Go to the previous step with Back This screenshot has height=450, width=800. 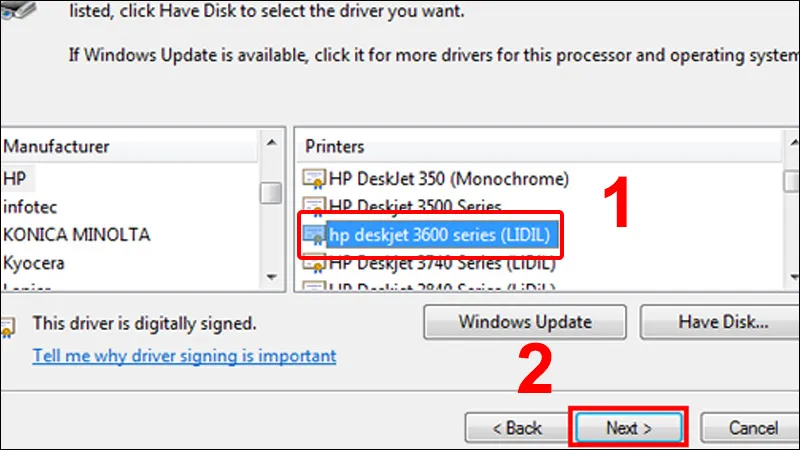(x=517, y=428)
